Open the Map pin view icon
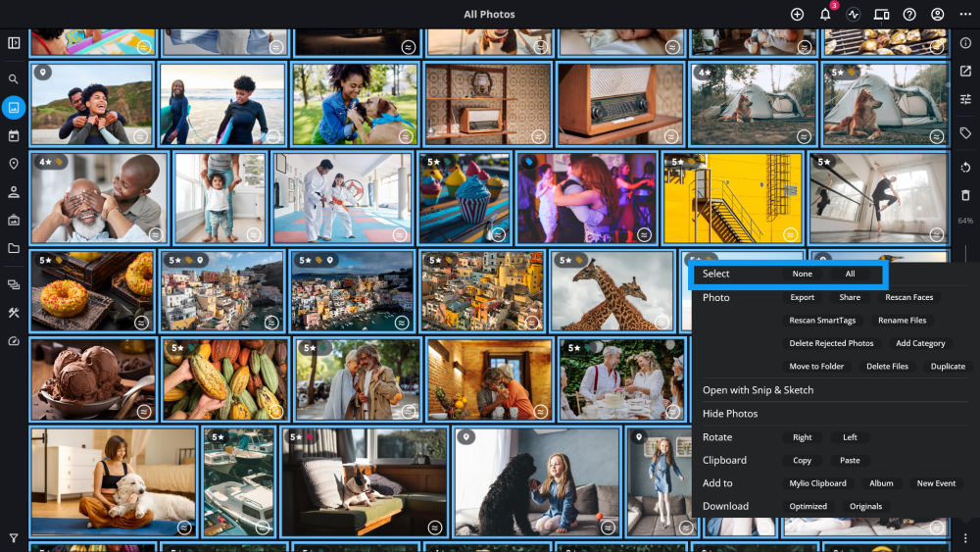Screen dimensions: 980x552 coord(14,164)
